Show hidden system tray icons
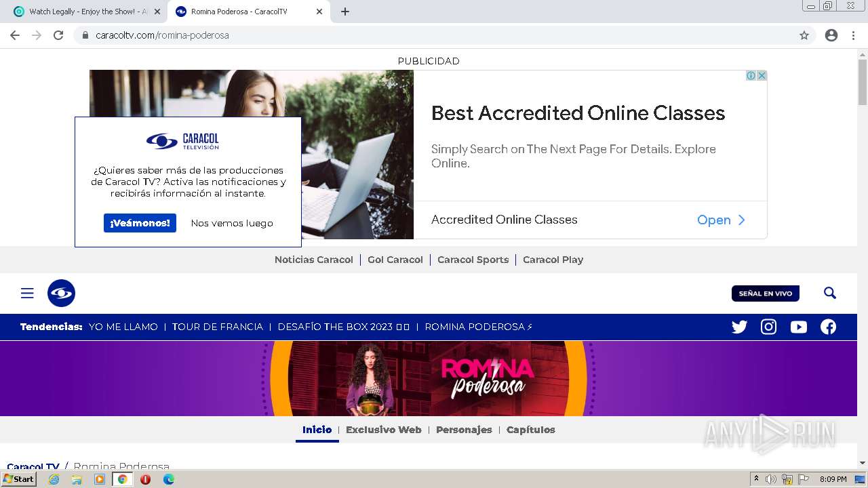 click(x=756, y=479)
